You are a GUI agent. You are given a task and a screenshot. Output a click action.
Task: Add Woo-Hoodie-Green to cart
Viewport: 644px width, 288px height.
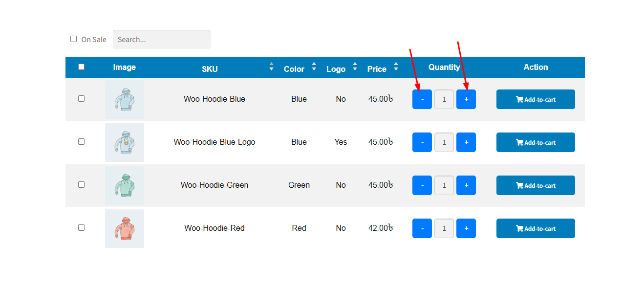coord(536,185)
